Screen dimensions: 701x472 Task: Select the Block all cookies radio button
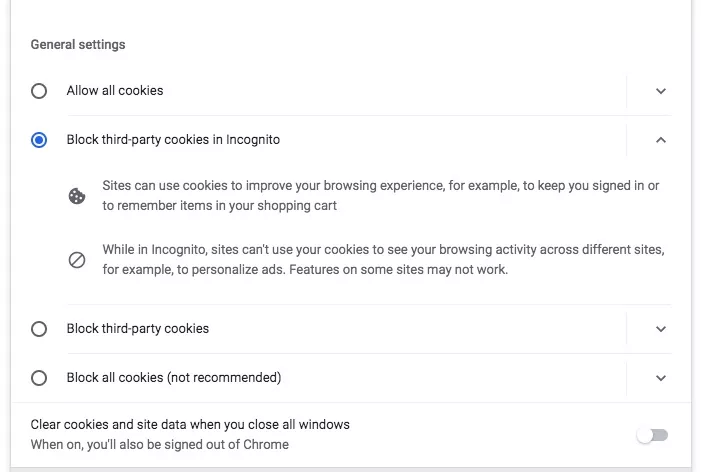39,378
